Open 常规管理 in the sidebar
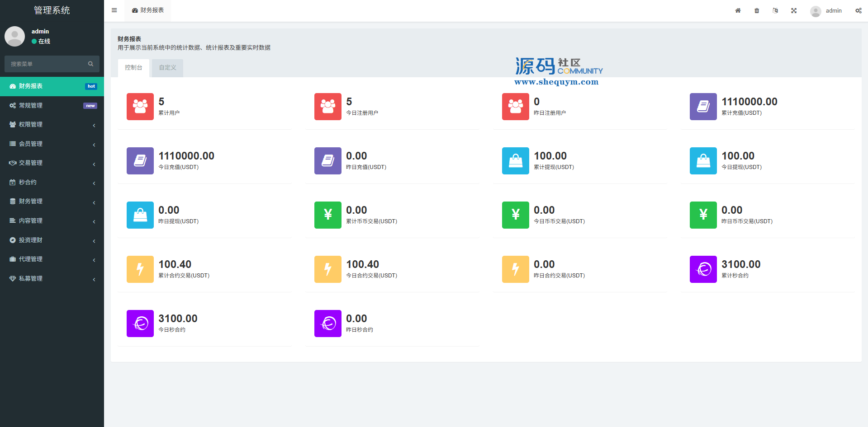 point(52,105)
